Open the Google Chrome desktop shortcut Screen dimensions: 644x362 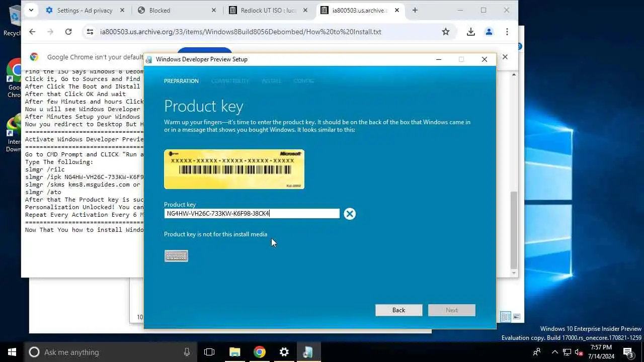coord(14,78)
